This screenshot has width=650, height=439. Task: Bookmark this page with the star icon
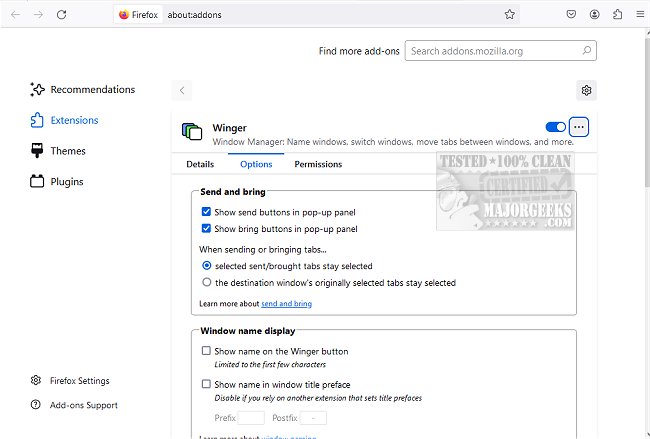point(510,15)
